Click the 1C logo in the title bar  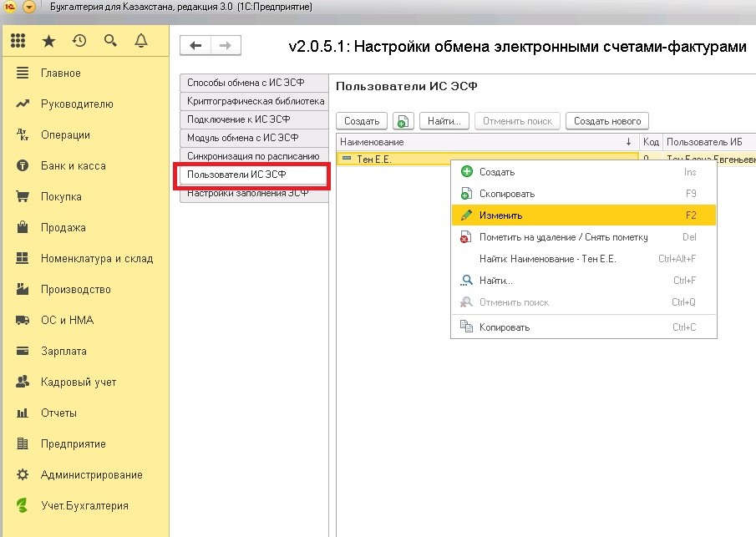click(x=9, y=7)
